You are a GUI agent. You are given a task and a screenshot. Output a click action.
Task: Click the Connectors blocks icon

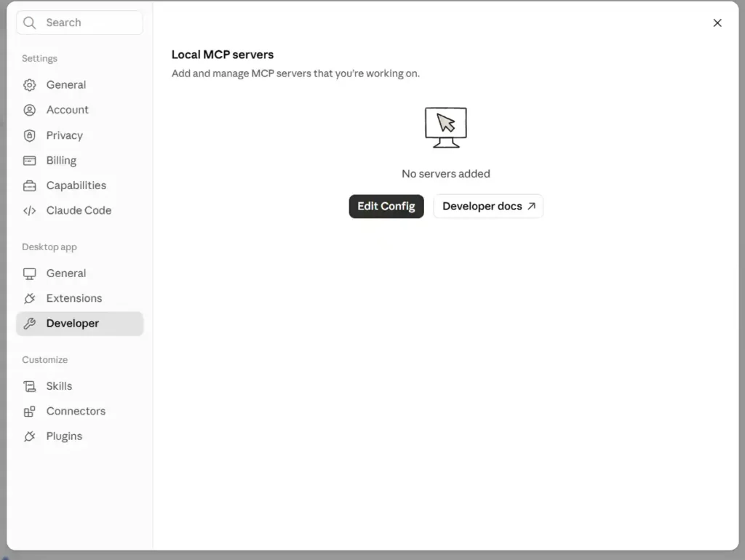29,412
